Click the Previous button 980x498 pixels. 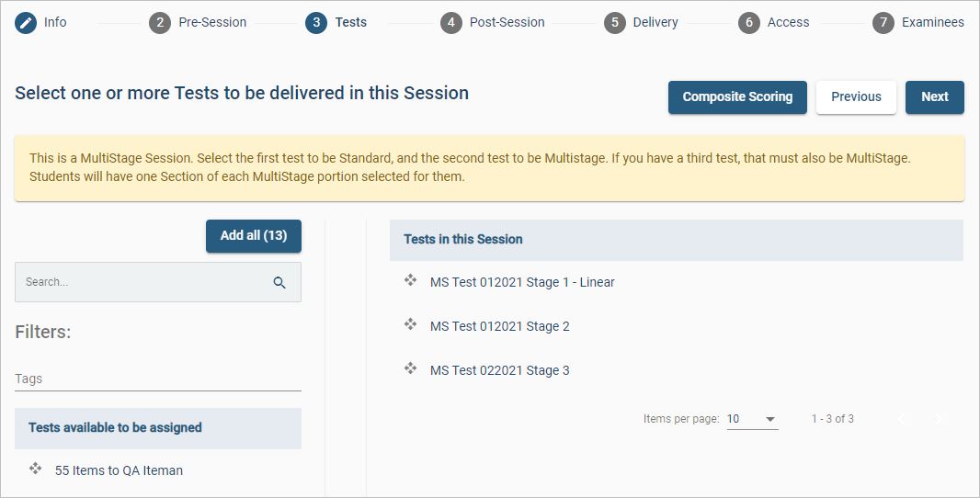(856, 96)
